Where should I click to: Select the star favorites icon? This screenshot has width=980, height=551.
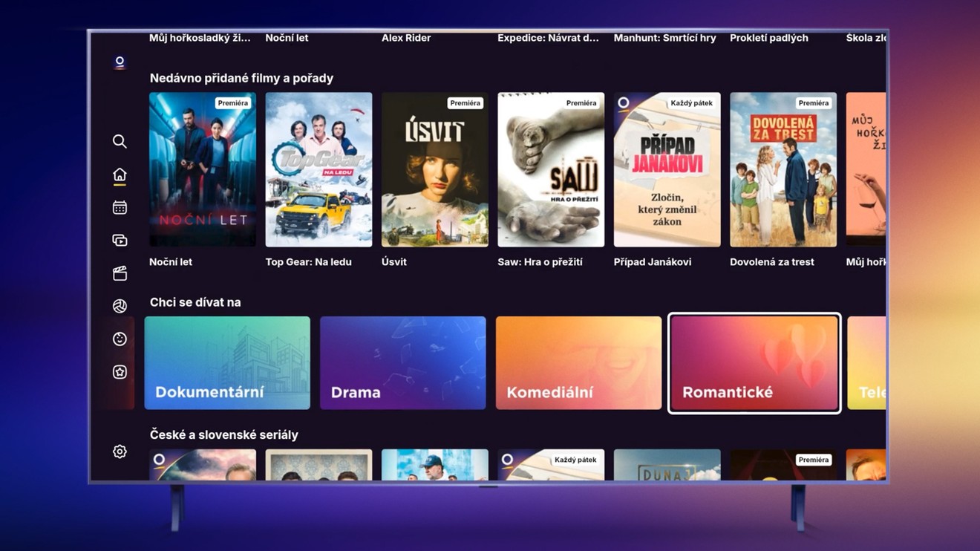coord(120,372)
